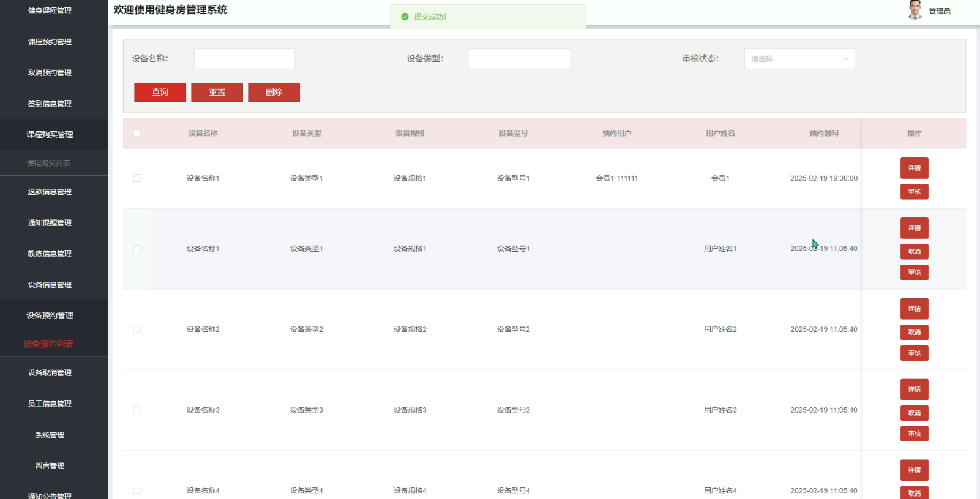Check the 设备名称3 row checkbox
This screenshot has width=980, height=499.
(x=137, y=410)
